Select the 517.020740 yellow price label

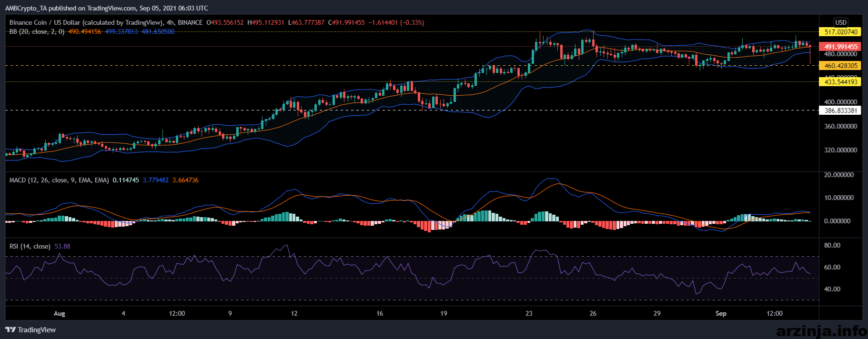pos(840,32)
